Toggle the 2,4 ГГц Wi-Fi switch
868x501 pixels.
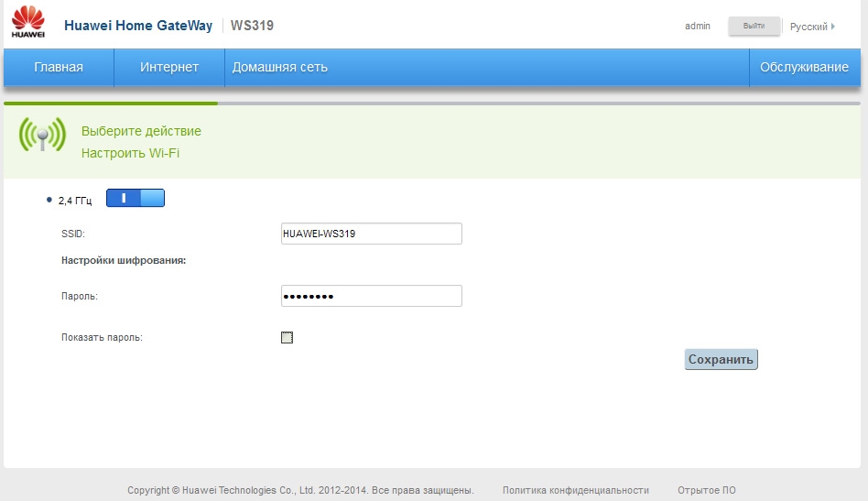136,198
